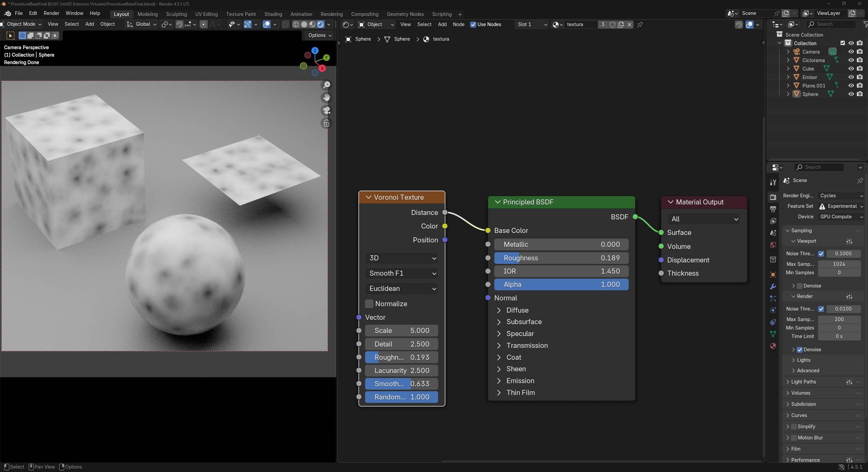Image resolution: width=868 pixels, height=472 pixels.
Task: Click the viewport zoom magnifier icon
Action: tap(327, 85)
